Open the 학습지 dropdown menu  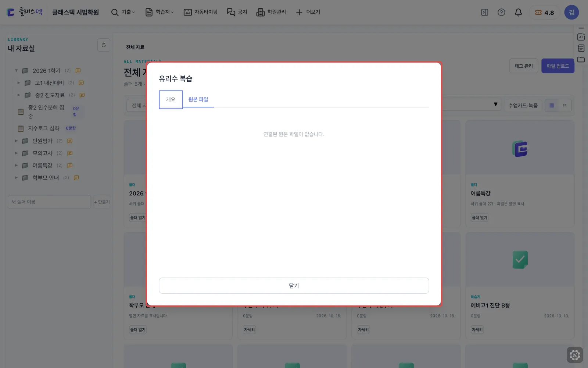click(x=159, y=12)
